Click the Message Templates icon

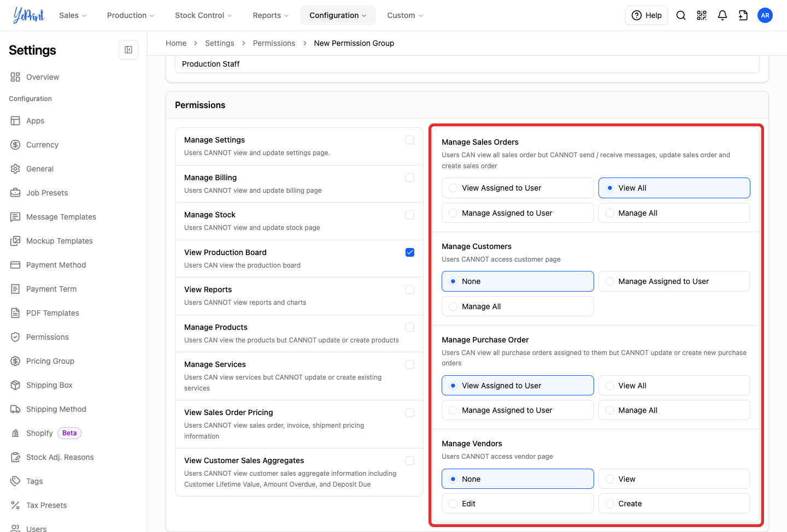tap(15, 217)
